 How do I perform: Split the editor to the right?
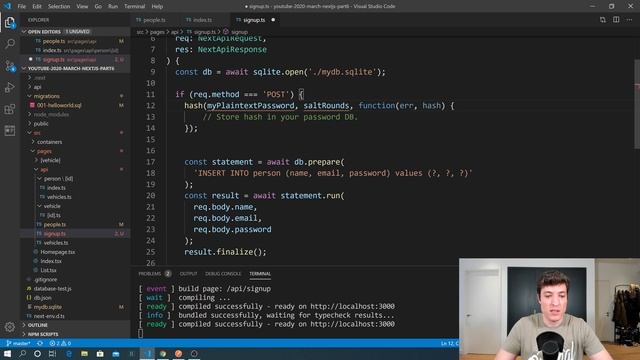click(x=616, y=20)
